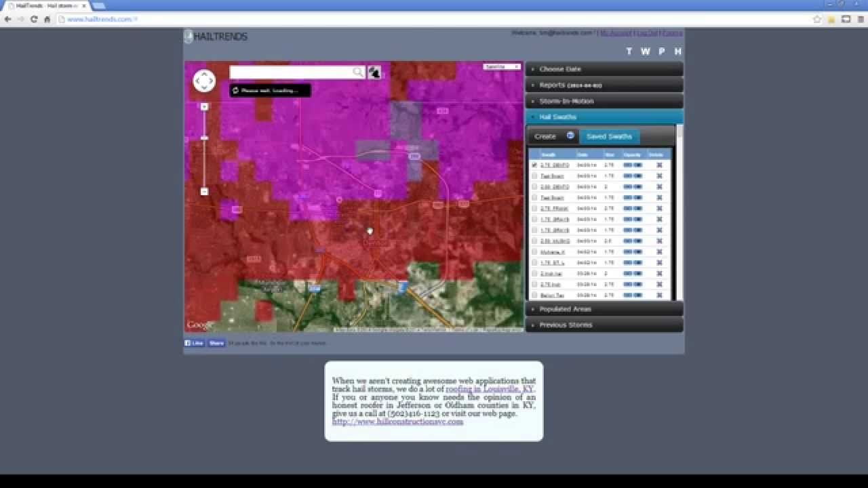Go forward in the browser
This screenshot has height=488, width=868.
tap(21, 19)
